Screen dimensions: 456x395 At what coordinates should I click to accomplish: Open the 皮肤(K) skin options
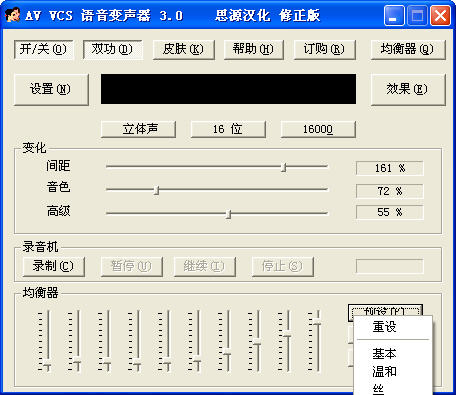click(183, 50)
